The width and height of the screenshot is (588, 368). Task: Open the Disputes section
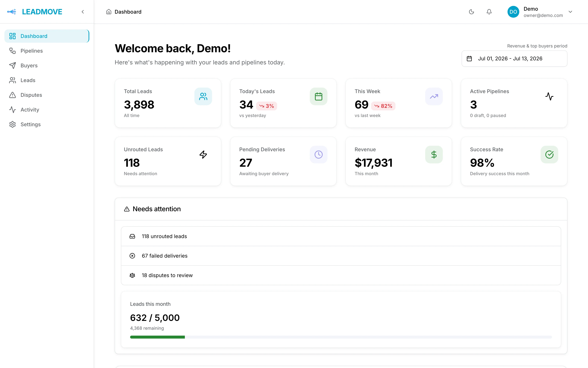pyautogui.click(x=47, y=95)
